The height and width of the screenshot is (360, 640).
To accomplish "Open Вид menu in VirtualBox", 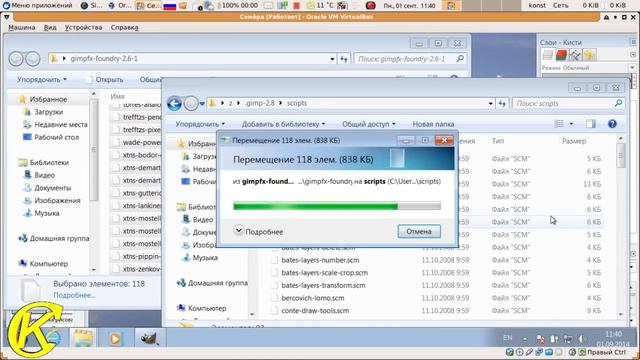I will coord(50,27).
